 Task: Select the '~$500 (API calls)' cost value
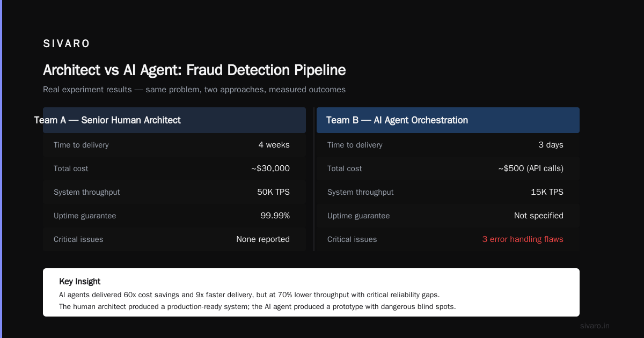[x=531, y=168]
